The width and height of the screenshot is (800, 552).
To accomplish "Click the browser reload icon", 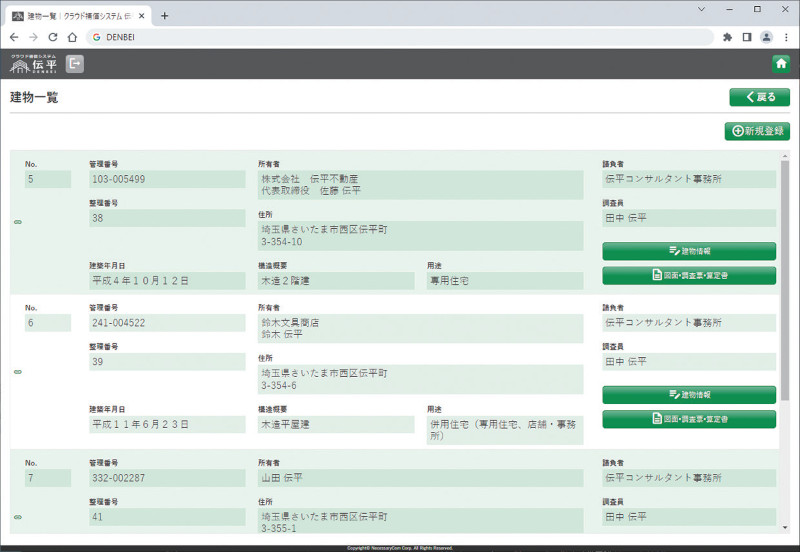I will click(x=53, y=37).
